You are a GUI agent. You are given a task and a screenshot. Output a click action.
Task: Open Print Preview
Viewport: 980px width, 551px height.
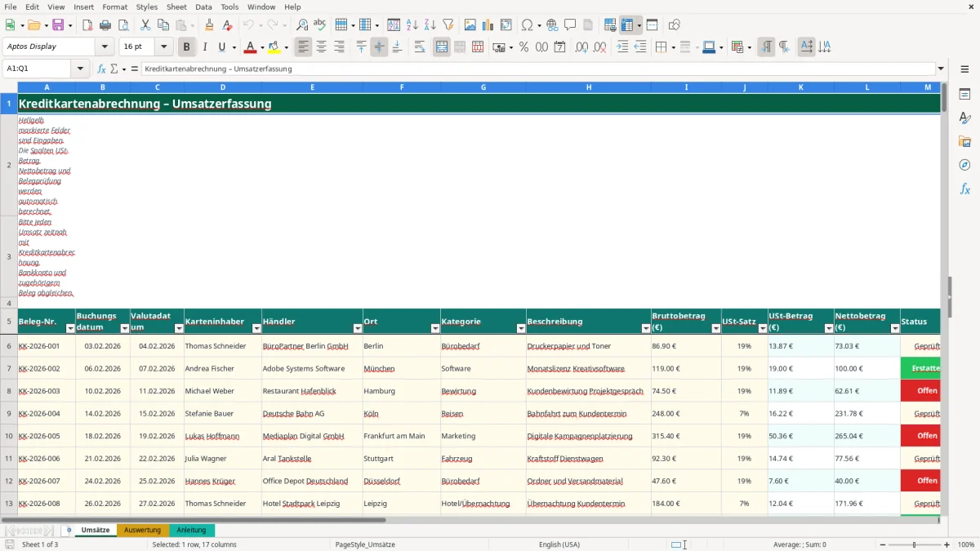coord(123,25)
